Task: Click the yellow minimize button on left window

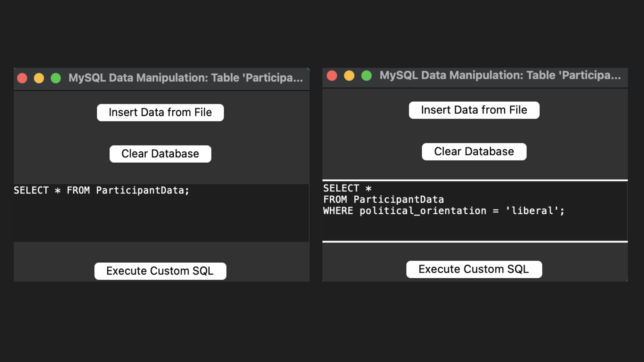Action: click(x=39, y=78)
